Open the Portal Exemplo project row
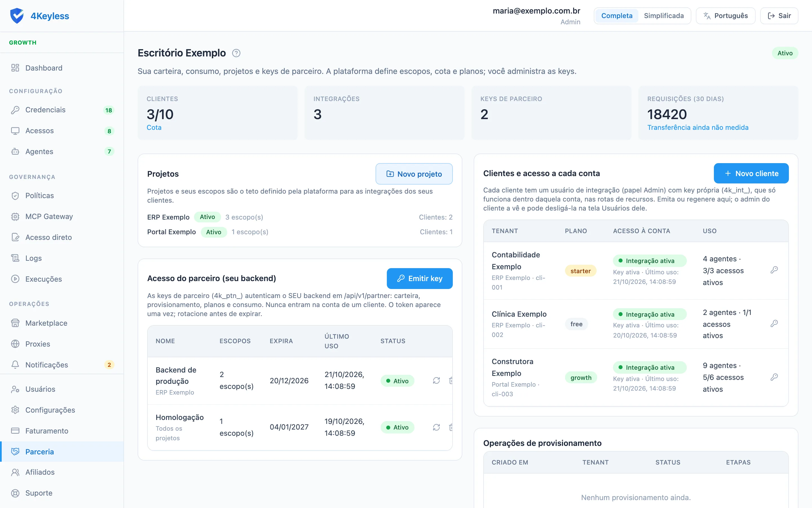 (300, 232)
